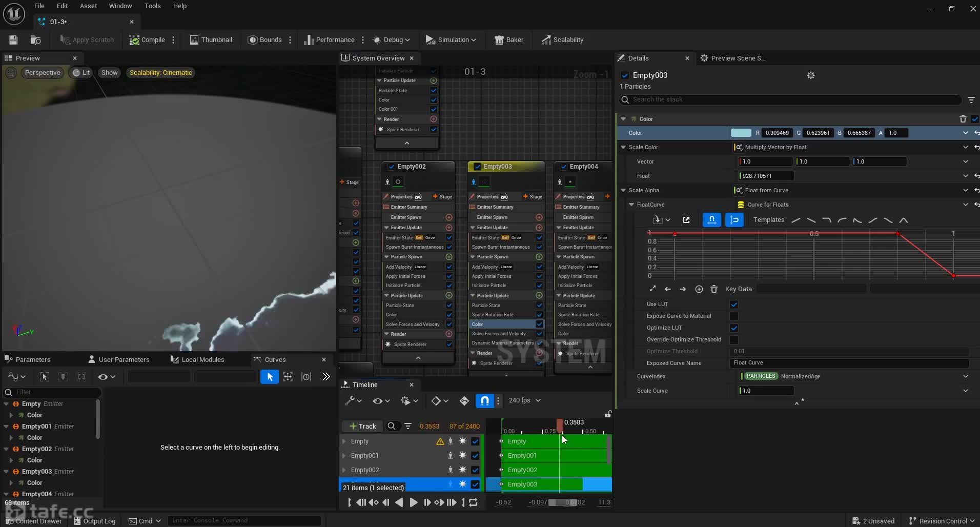Open the 240 fps frame rate dropdown
This screenshot has width=980, height=527.
coord(524,400)
